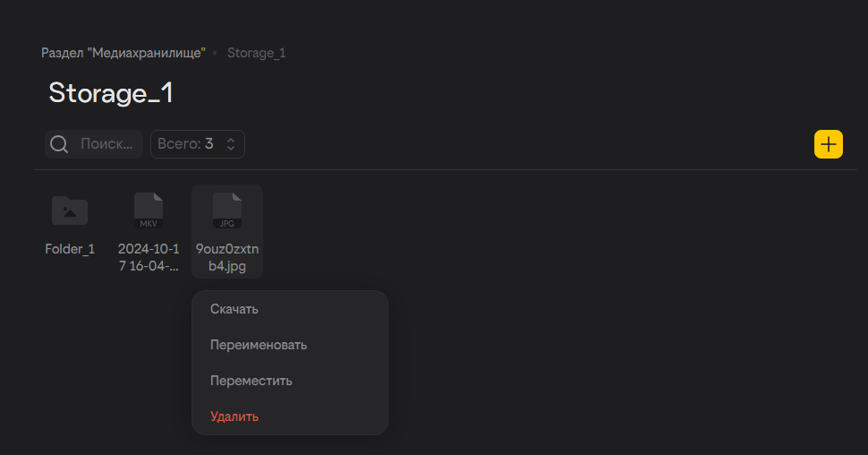The image size is (868, 455).
Task: Click the MKV format badge on the file icon
Action: (149, 223)
